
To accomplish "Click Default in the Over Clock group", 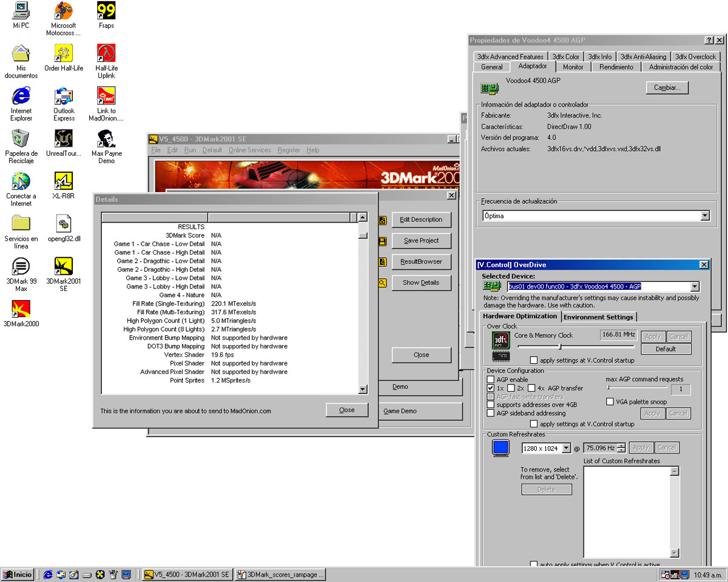I will coord(666,349).
